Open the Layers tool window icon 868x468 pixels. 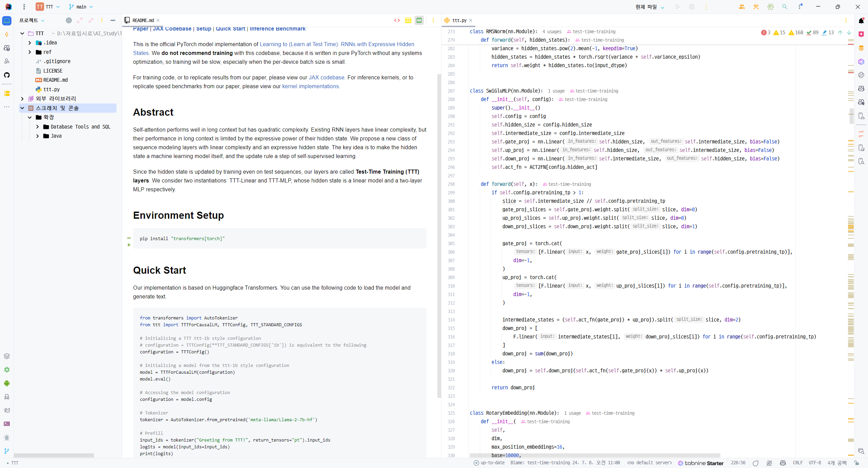coord(7,356)
